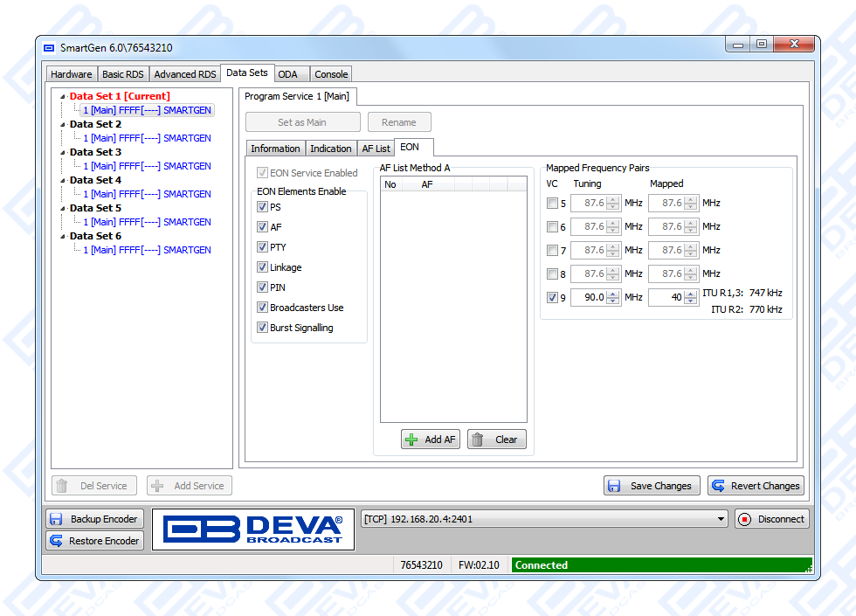856x616 pixels.
Task: Click the floppy disk Save Changes icon
Action: point(614,486)
